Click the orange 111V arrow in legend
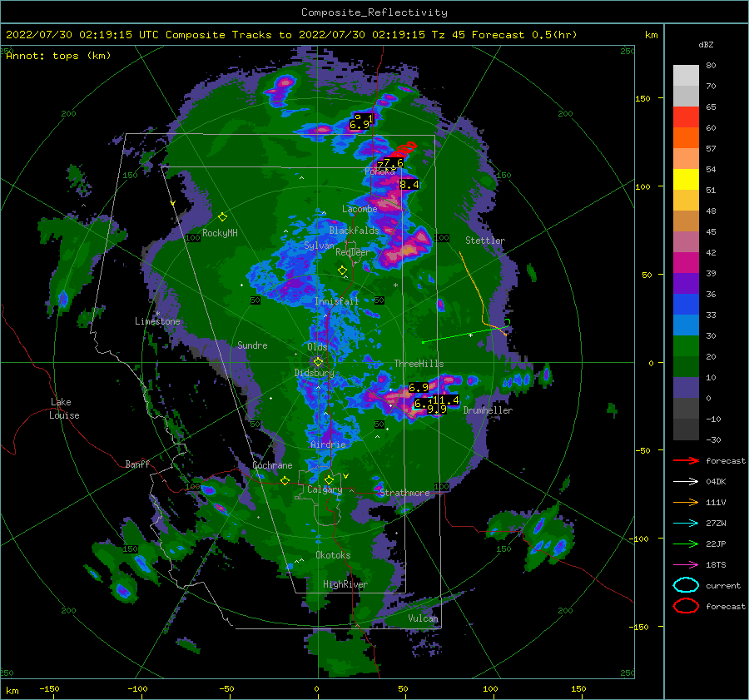The height and width of the screenshot is (700, 749). click(x=686, y=502)
